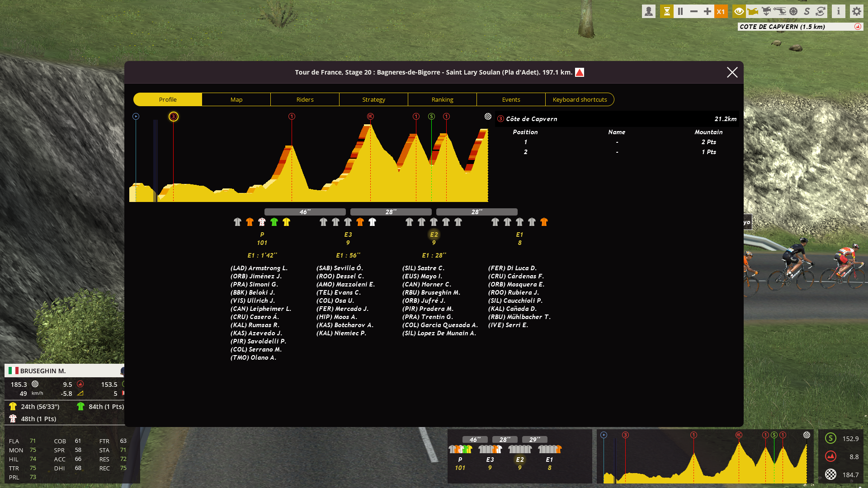The image size is (868, 488).
Task: Click finish flag distance icon 184.7
Action: tap(830, 475)
